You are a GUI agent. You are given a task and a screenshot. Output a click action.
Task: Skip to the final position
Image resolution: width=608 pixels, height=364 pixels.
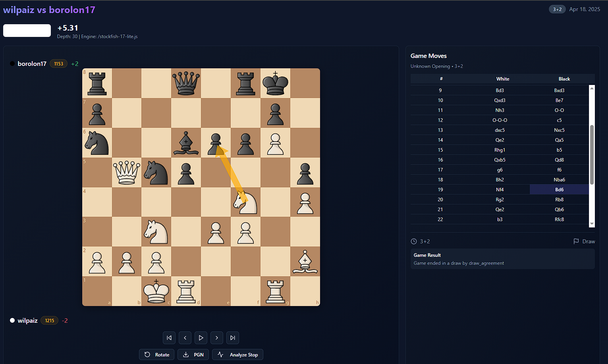(232, 338)
